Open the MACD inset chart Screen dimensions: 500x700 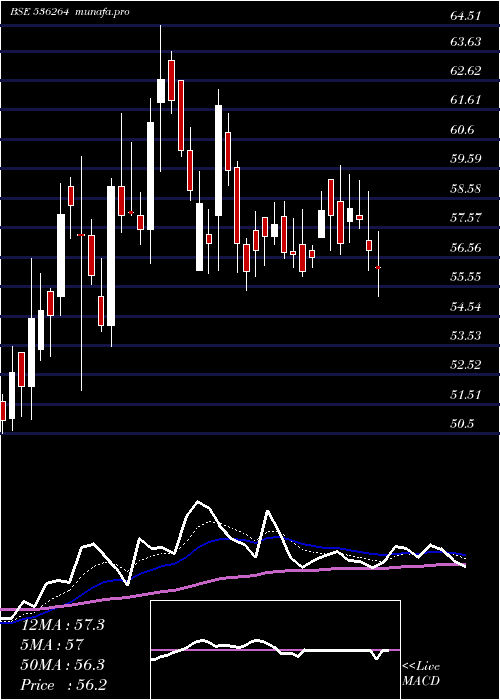[x=275, y=650]
